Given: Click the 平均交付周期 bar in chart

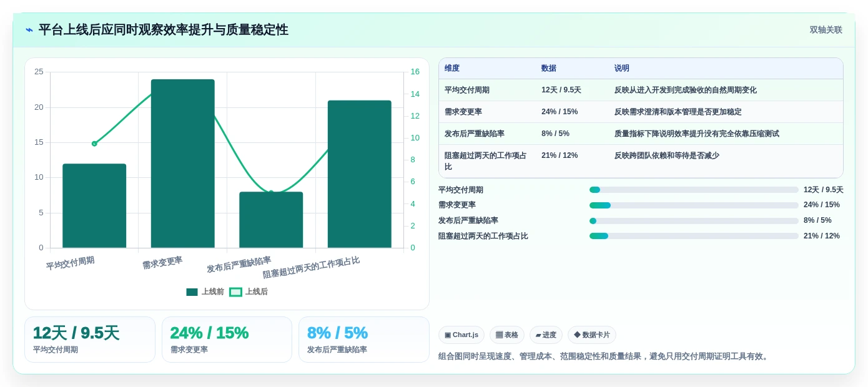Looking at the screenshot, I should pos(94,206).
